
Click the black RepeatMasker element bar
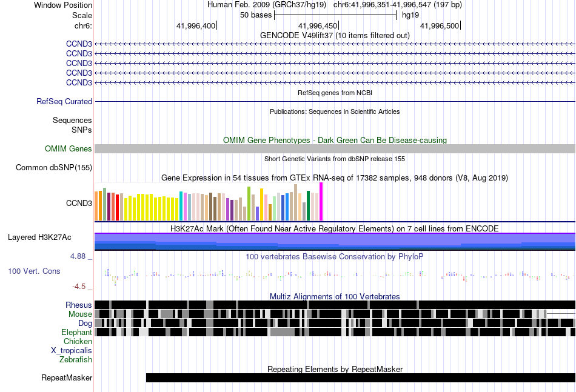(x=361, y=377)
